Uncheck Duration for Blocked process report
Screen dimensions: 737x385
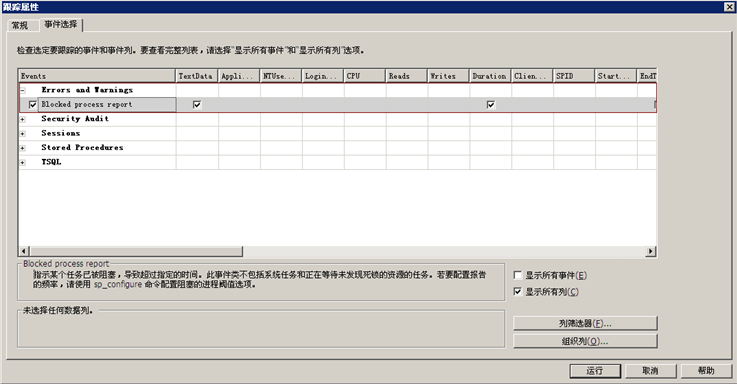pos(491,105)
